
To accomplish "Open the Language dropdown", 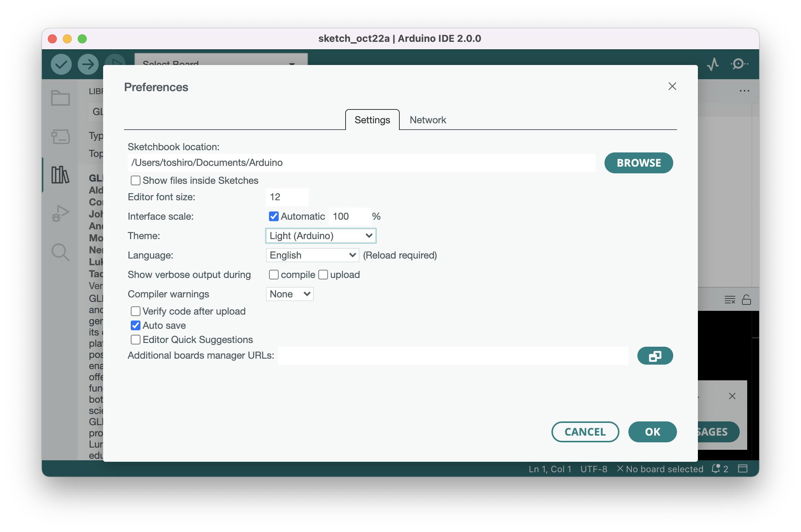I will tap(312, 255).
